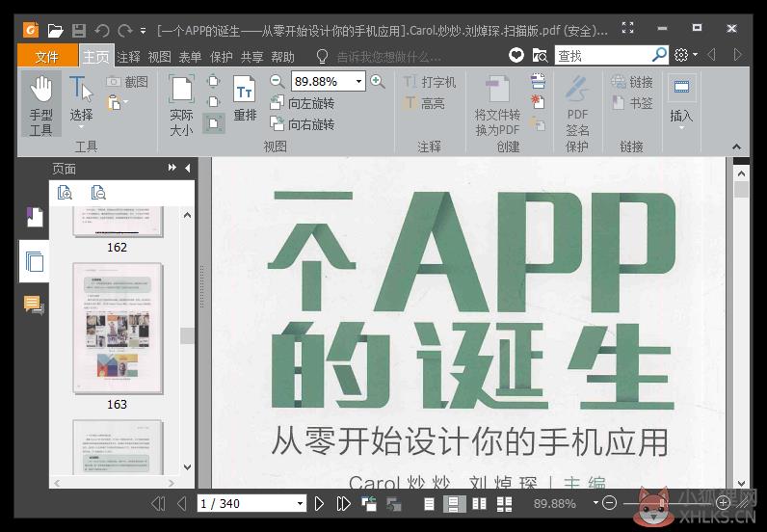
Task: Click the Save disk icon in title bar
Action: click(79, 30)
